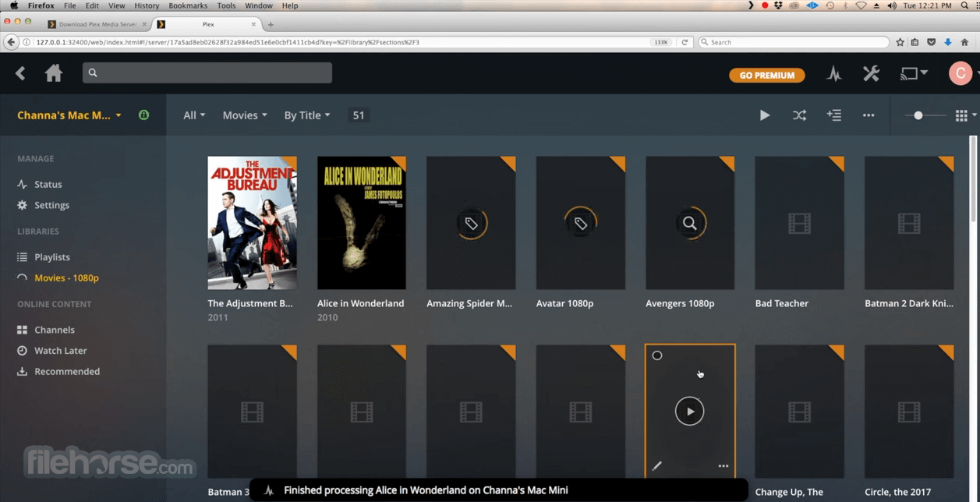Click Firefox address bar URL
This screenshot has width=980, height=502.
pos(228,42)
